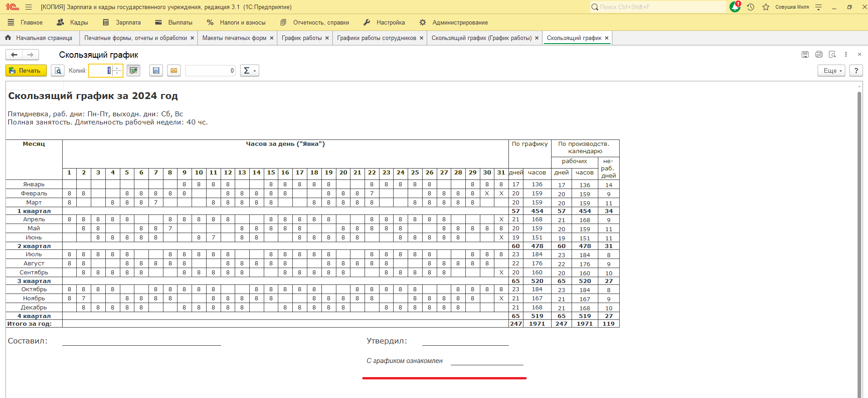Click the Часов за день ("Явка") header
The height and width of the screenshot is (398, 868).
pyautogui.click(x=286, y=144)
